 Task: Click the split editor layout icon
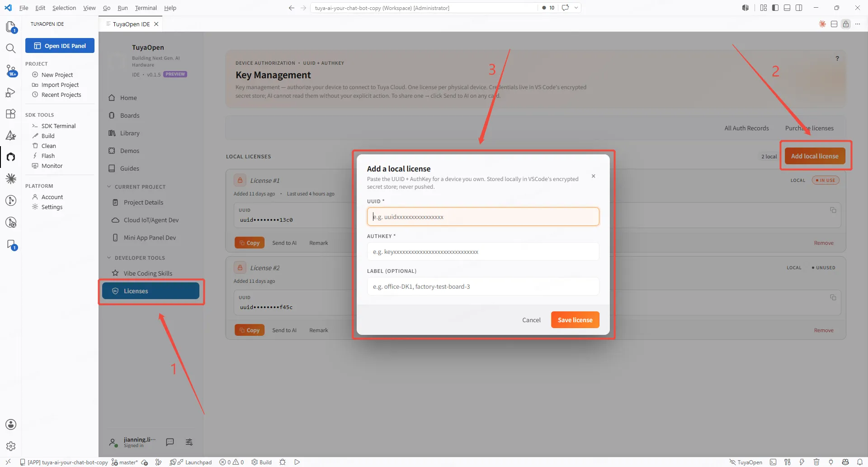point(834,24)
